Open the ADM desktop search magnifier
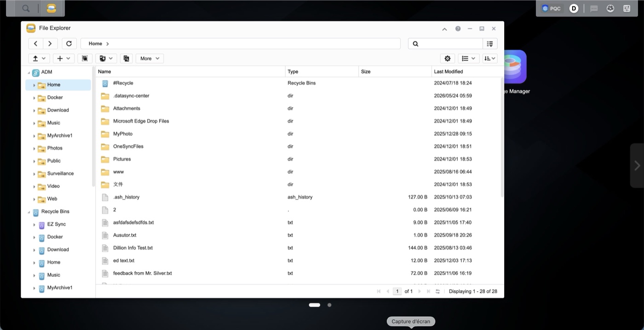The height and width of the screenshot is (330, 644). click(26, 8)
